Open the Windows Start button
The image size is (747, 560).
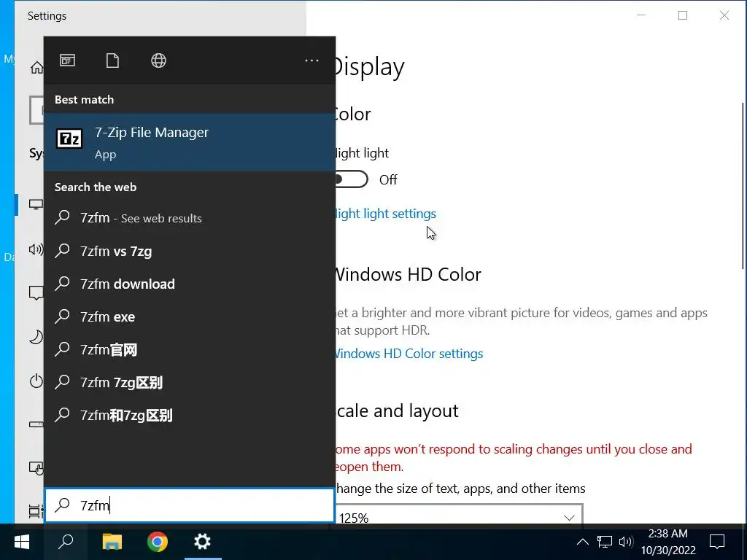point(22,542)
